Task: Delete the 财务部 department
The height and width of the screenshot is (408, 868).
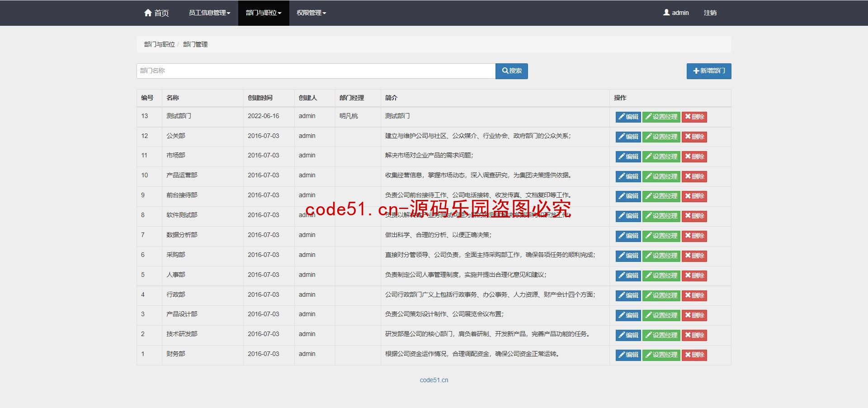Action: [x=694, y=355]
